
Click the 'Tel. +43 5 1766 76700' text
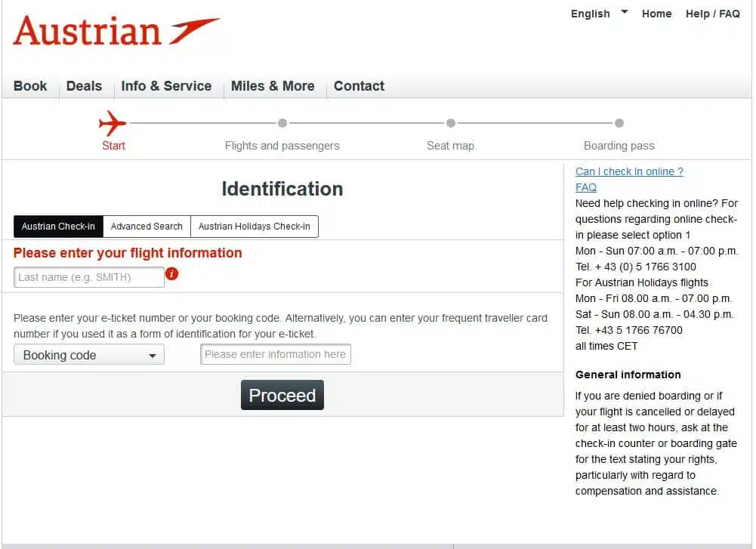click(628, 330)
